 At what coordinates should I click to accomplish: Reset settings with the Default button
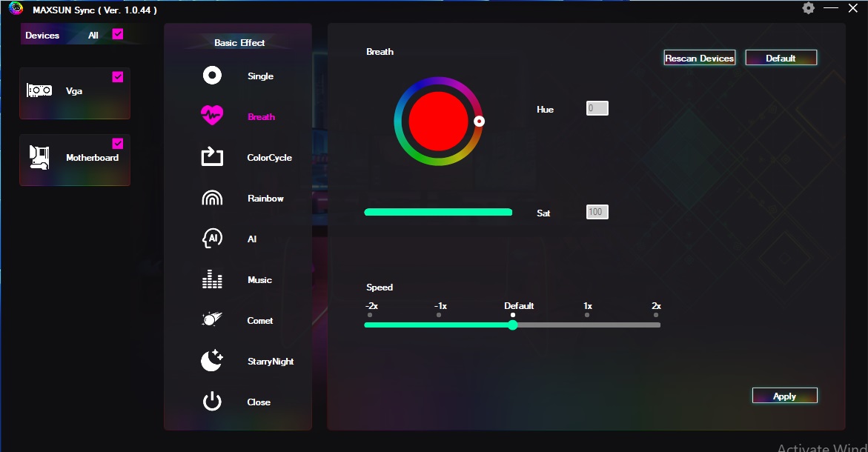click(781, 58)
